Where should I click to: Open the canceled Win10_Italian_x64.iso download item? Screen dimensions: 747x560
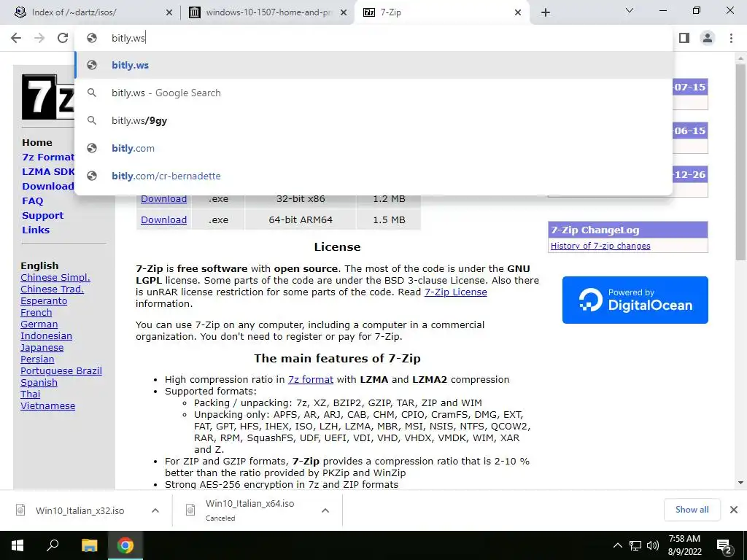249,510
